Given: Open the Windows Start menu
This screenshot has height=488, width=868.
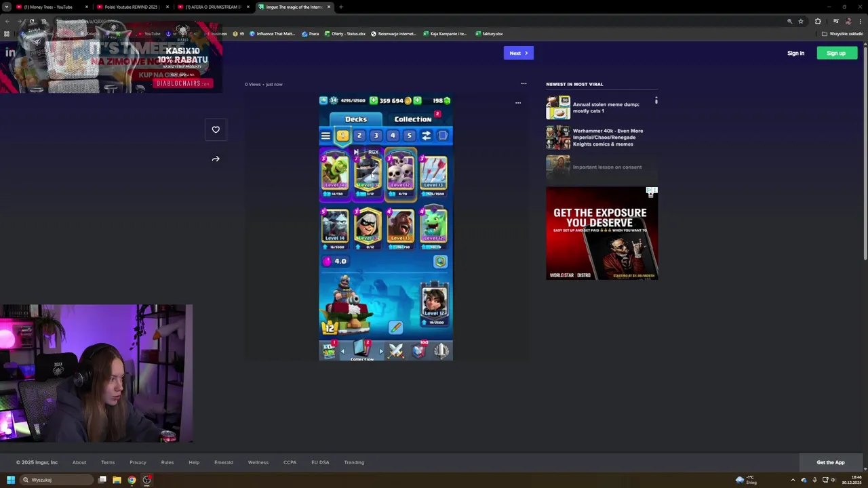Looking at the screenshot, I should pos(10,480).
